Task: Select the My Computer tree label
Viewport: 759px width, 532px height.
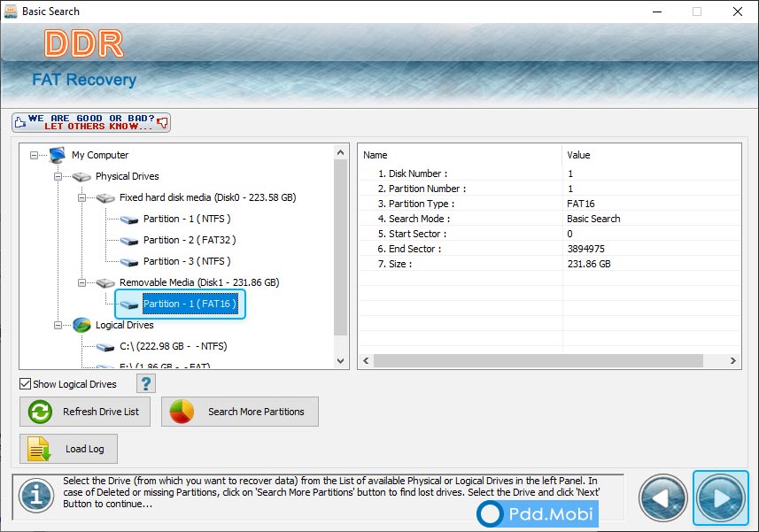Action: click(100, 155)
